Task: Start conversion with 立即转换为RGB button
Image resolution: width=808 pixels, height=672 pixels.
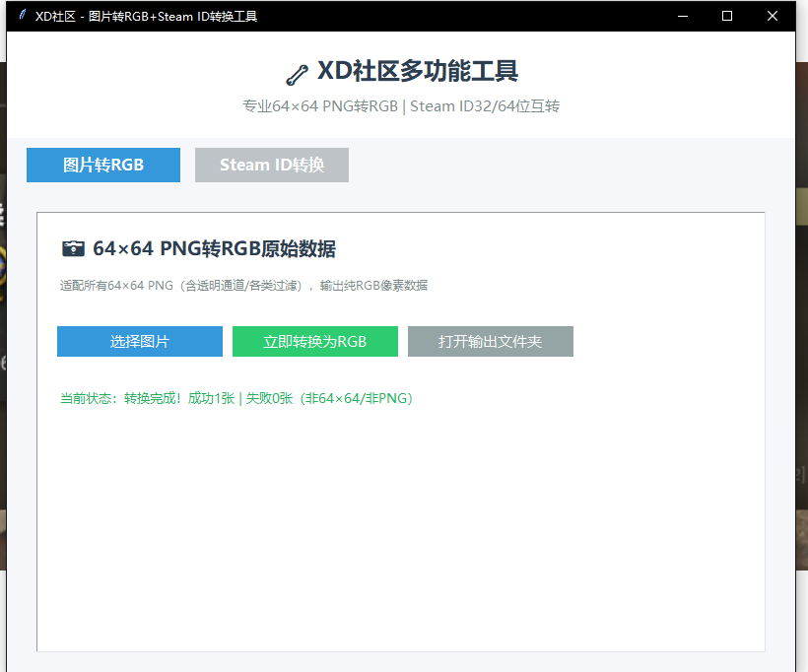Action: pyautogui.click(x=315, y=342)
